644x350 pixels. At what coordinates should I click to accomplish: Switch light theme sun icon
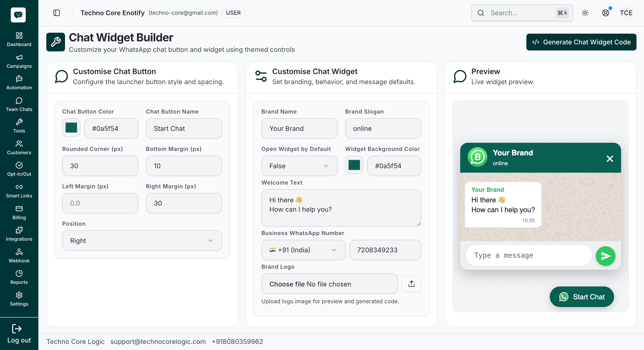click(585, 13)
